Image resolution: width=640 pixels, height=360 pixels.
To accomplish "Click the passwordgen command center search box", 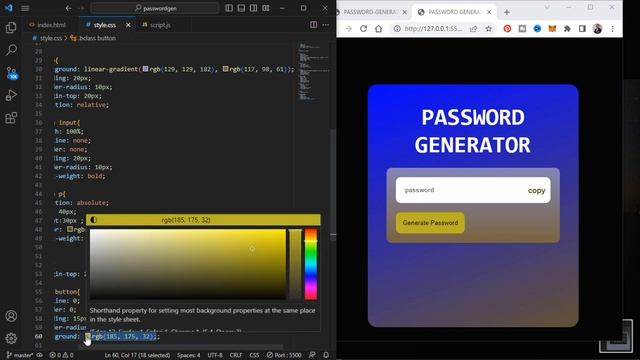I will pyautogui.click(x=155, y=8).
